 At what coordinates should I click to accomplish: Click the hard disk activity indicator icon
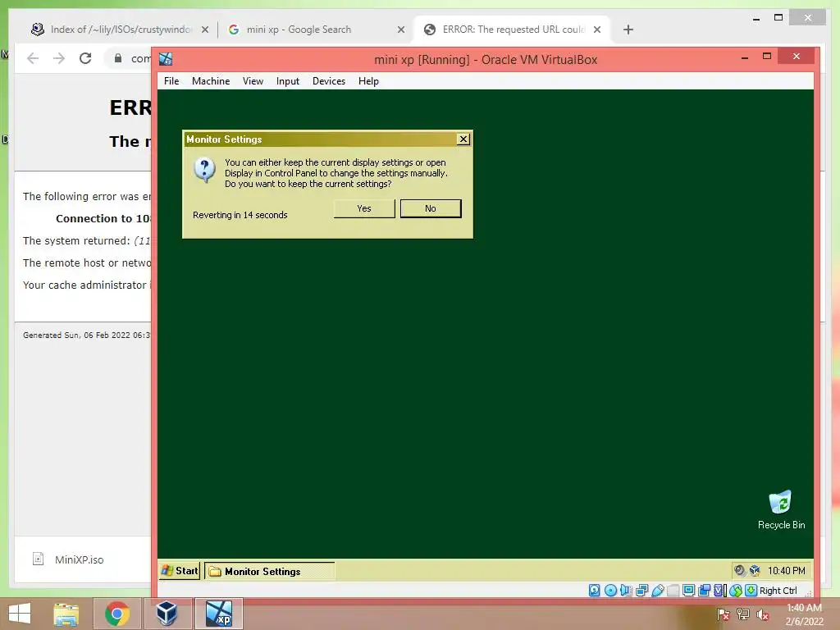click(x=595, y=591)
